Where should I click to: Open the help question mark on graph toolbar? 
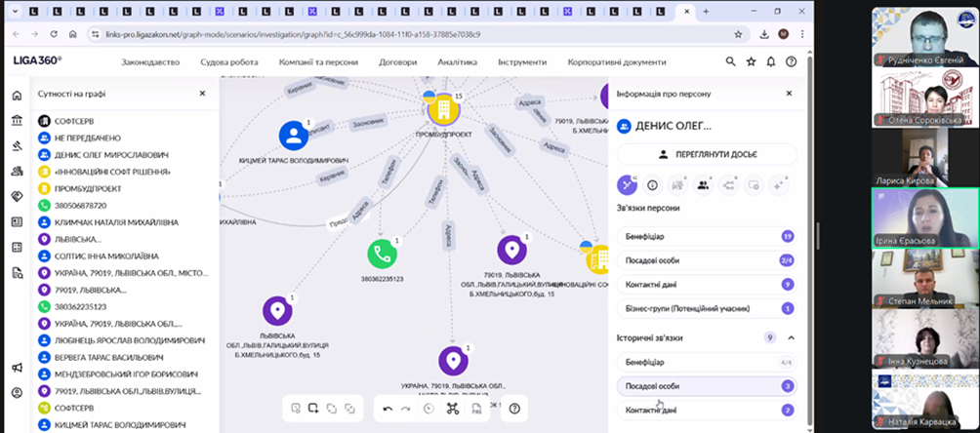point(514,409)
